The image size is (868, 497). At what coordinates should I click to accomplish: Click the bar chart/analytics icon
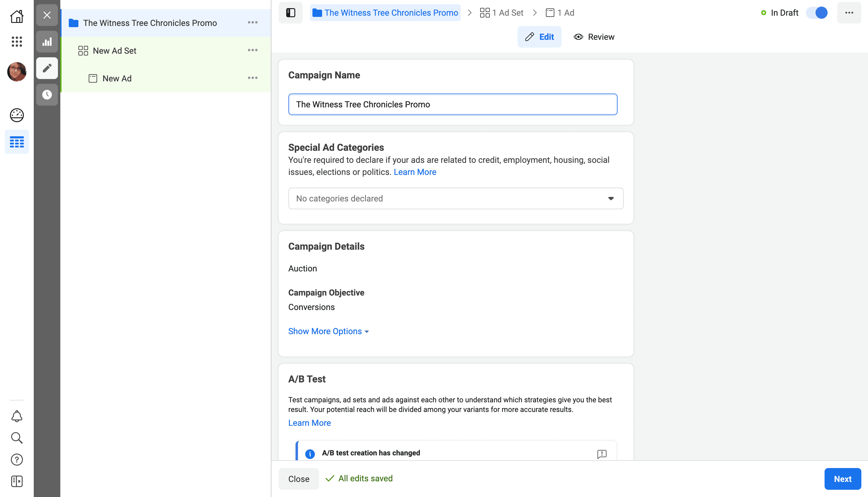point(48,41)
